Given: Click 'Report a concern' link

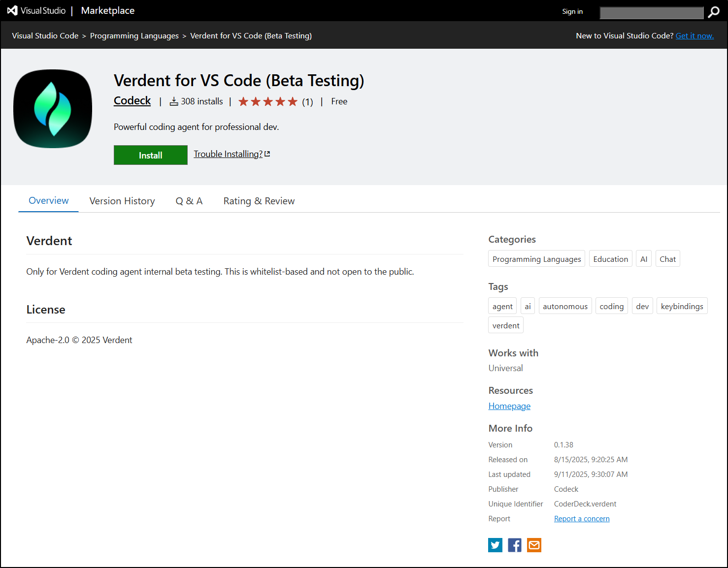Looking at the screenshot, I should (x=582, y=519).
